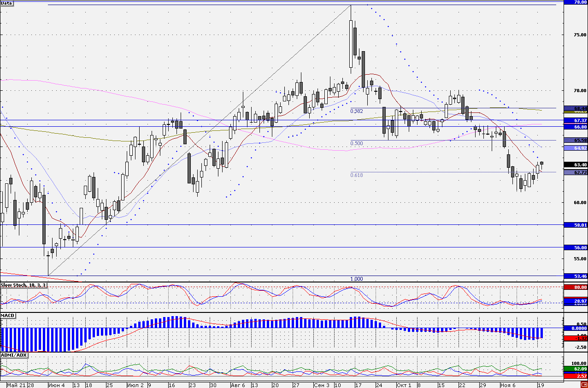Click the 56.00 price level tag
The image size is (588, 388).
(576, 247)
